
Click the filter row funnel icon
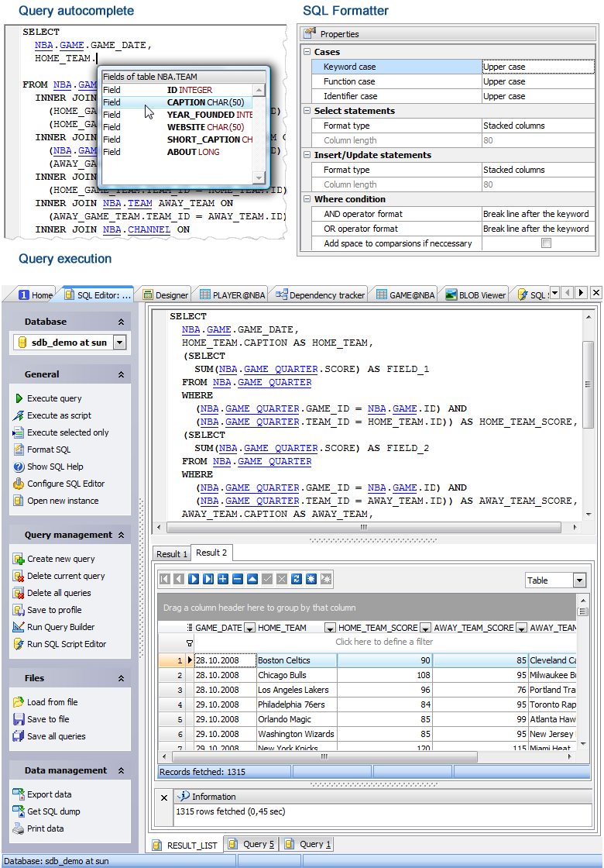(x=190, y=643)
